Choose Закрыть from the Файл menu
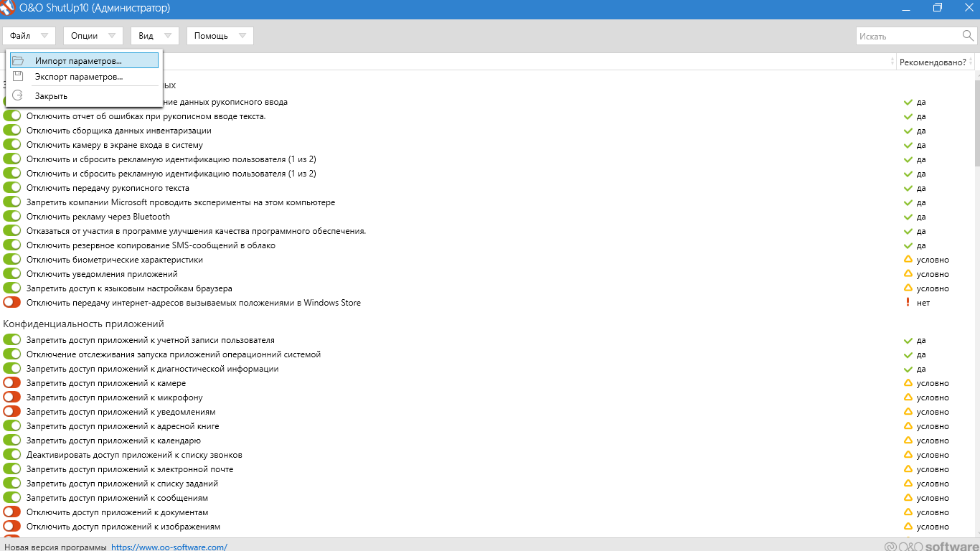 pyautogui.click(x=52, y=95)
